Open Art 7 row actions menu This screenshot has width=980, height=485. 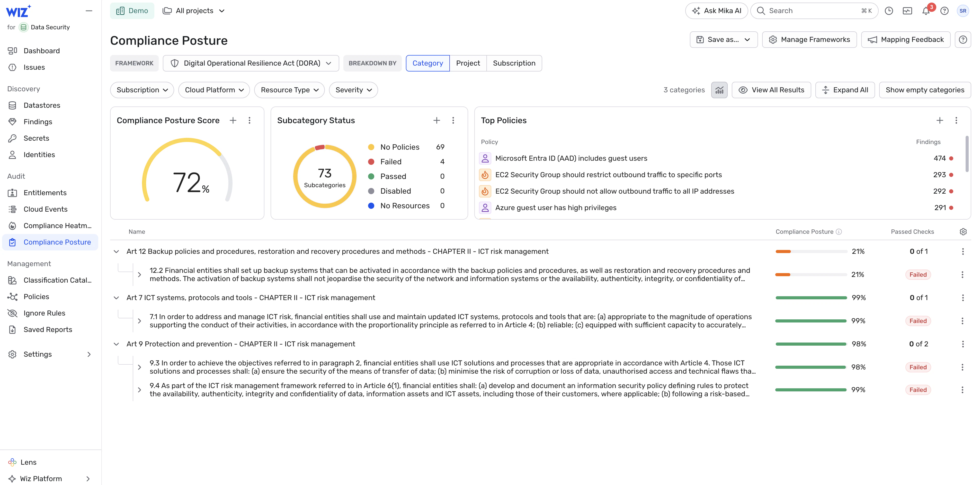click(963, 298)
